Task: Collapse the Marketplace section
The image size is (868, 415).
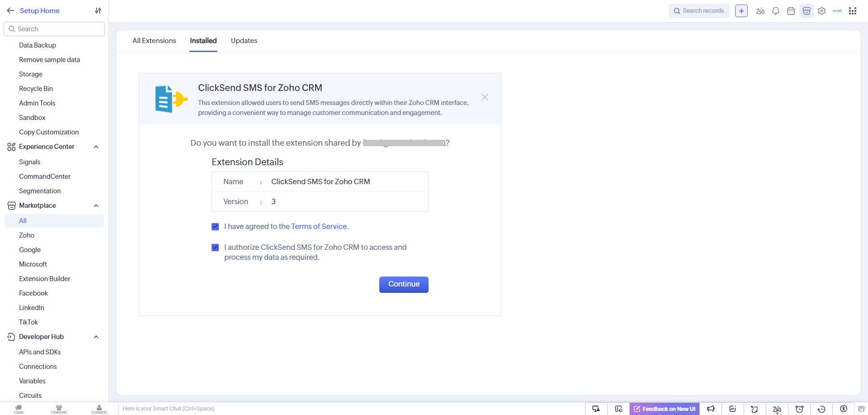Action: coord(96,205)
